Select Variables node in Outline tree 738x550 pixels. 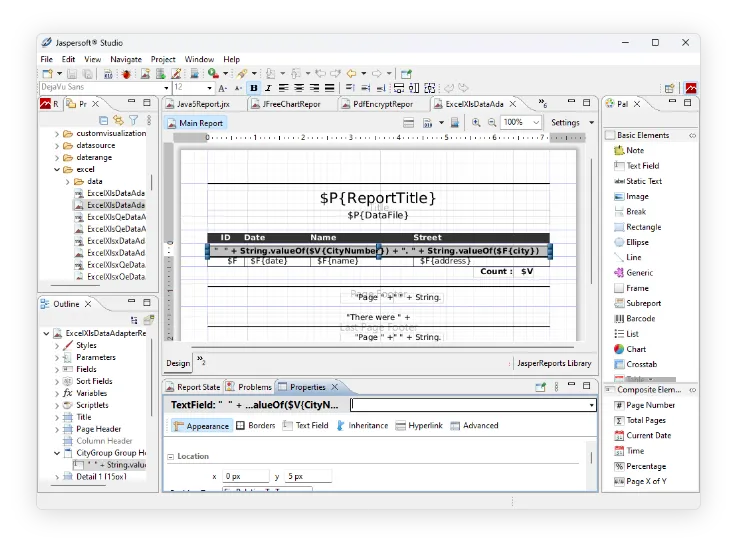coord(91,393)
